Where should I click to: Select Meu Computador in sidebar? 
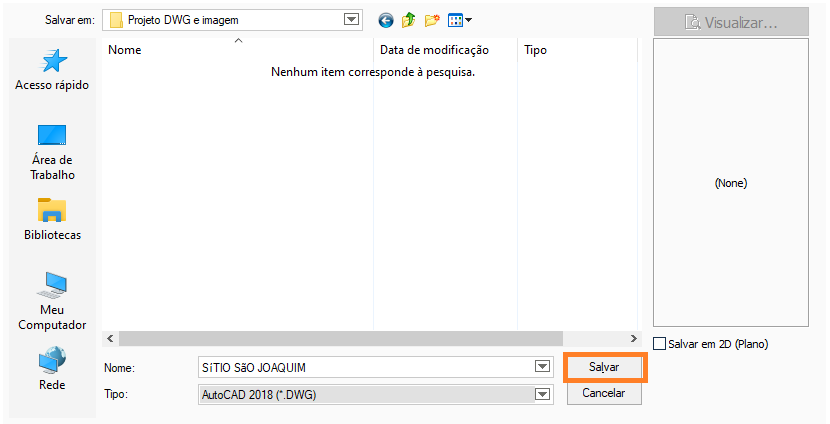[x=52, y=302]
